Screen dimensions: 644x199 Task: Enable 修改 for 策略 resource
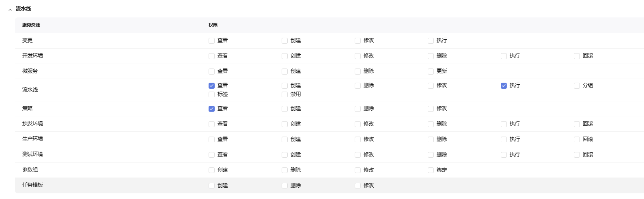tap(431, 109)
